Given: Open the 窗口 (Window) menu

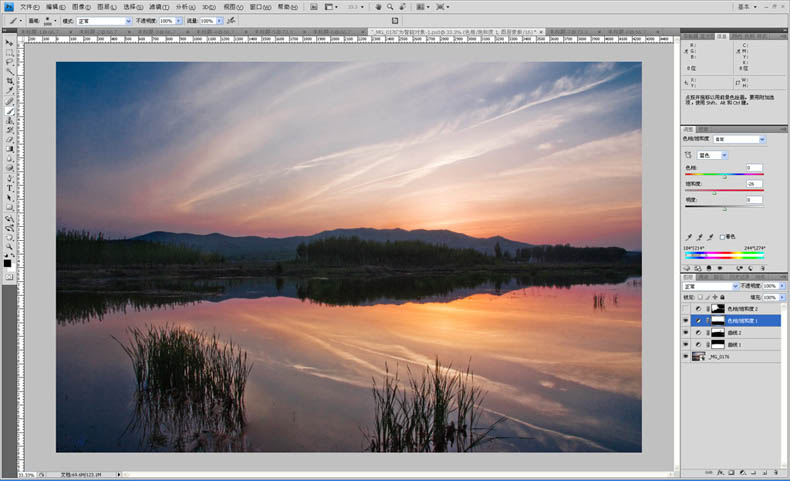Looking at the screenshot, I should click(260, 7).
